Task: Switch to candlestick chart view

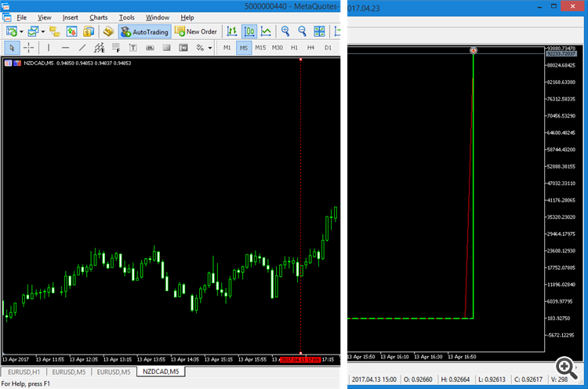Action: pos(249,31)
